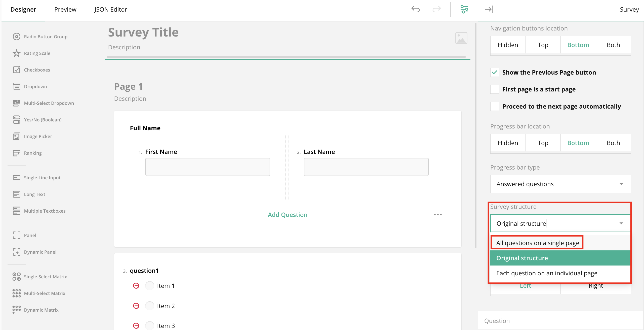
Task: Click the Redo arrow icon
Action: (x=437, y=9)
